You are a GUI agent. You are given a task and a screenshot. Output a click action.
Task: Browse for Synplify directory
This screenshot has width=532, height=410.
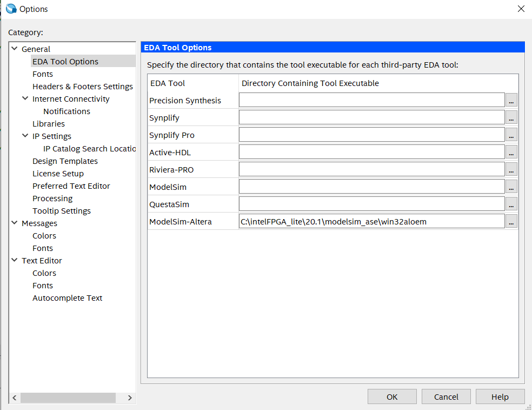tap(511, 117)
